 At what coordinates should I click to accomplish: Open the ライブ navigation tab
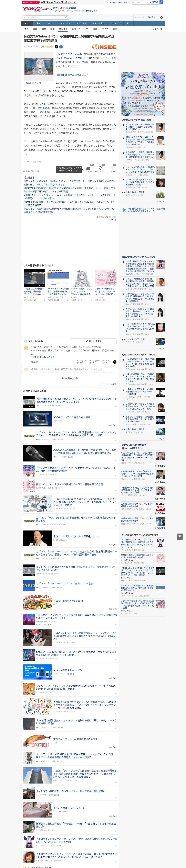[x=49, y=24]
